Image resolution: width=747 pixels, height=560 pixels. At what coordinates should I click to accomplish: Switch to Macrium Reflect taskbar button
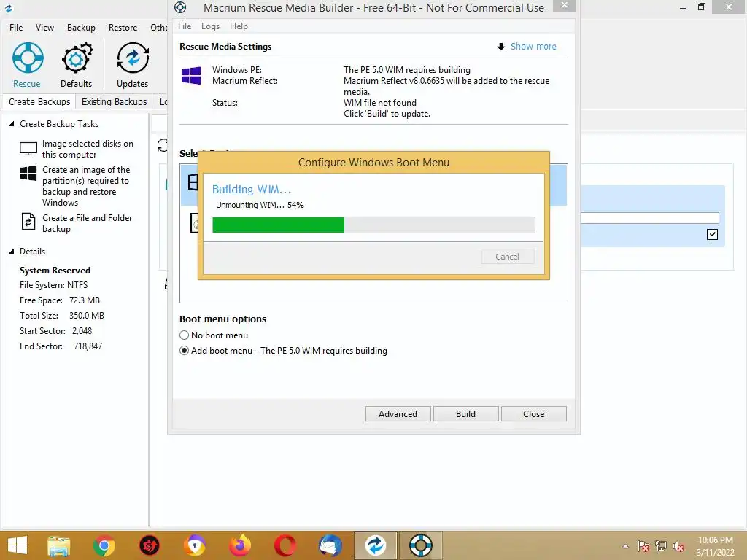pyautogui.click(x=376, y=545)
